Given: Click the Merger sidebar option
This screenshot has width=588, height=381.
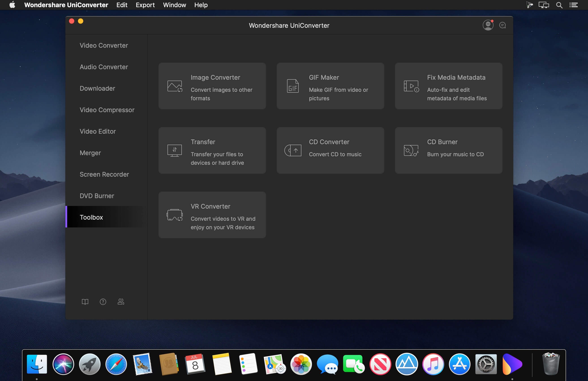Looking at the screenshot, I should click(90, 153).
